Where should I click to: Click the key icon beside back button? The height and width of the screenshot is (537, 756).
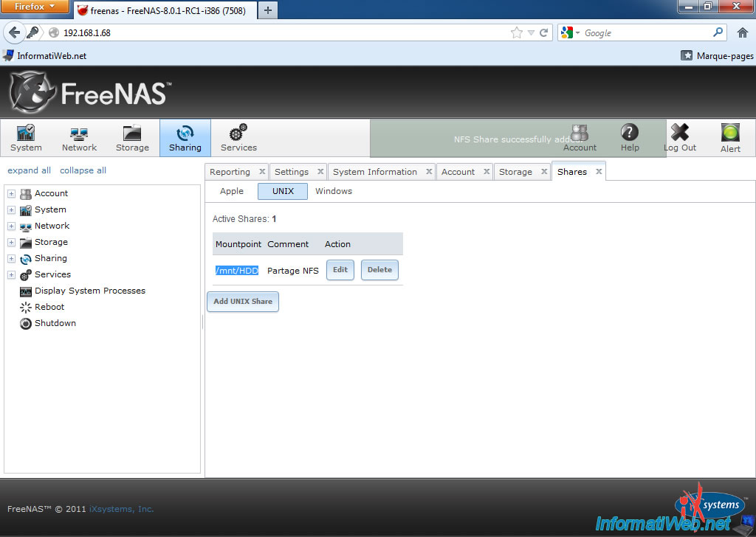pyautogui.click(x=32, y=32)
